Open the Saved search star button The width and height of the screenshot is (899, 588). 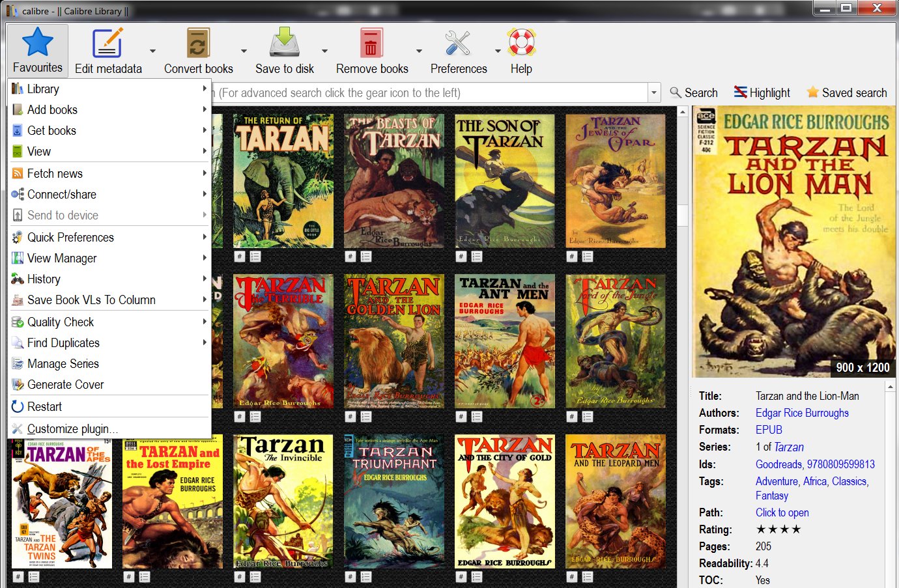[847, 92]
